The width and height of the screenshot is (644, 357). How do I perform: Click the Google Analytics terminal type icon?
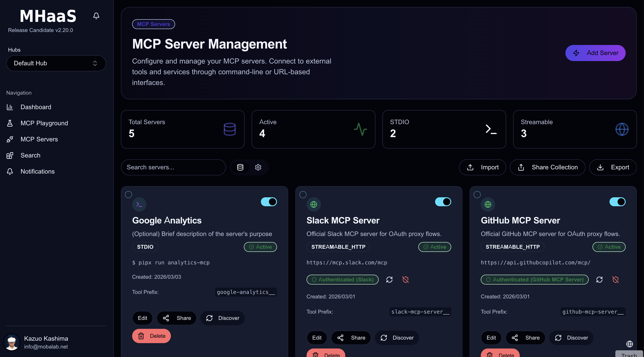point(139,204)
